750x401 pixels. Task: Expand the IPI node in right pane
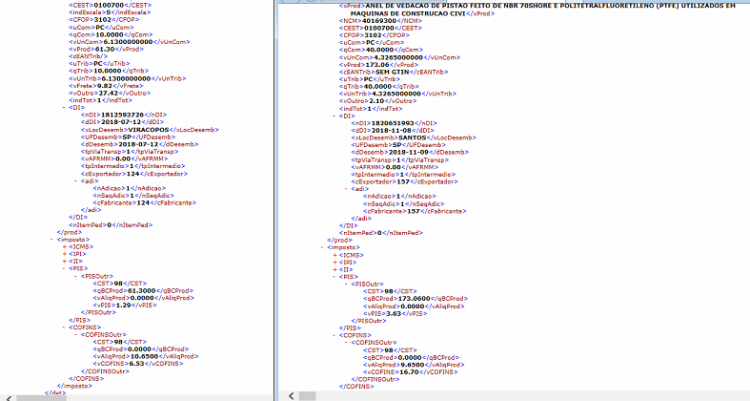coord(334,262)
